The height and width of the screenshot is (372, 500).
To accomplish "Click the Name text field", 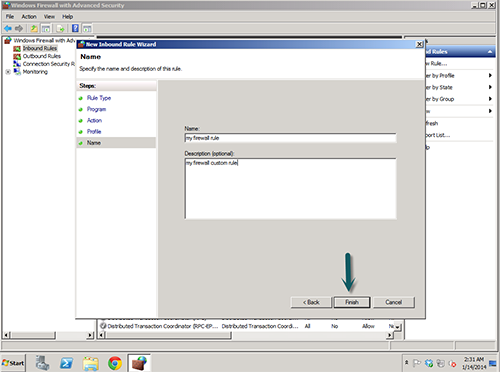I will click(290, 138).
